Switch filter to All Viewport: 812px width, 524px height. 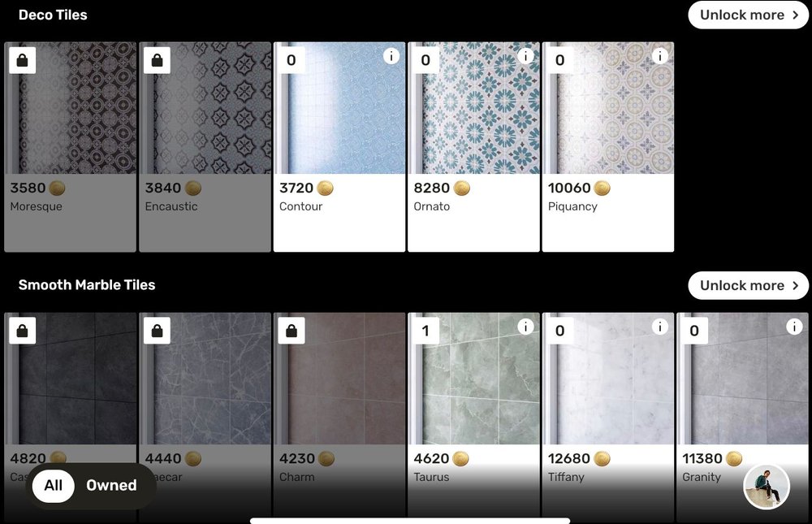click(x=54, y=486)
